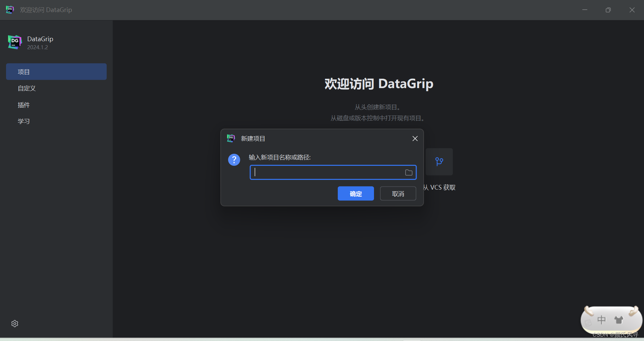Open the 学习 section
Image resolution: width=644 pixels, height=341 pixels.
(x=23, y=121)
